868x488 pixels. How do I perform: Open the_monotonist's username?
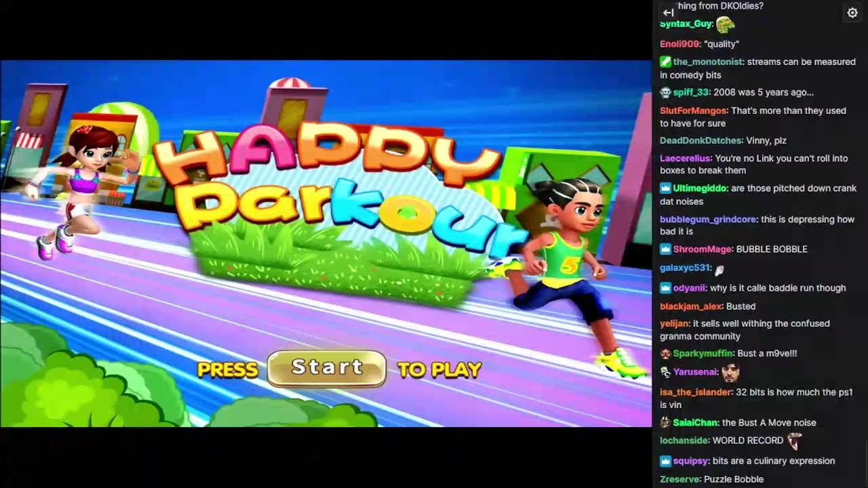coord(709,62)
